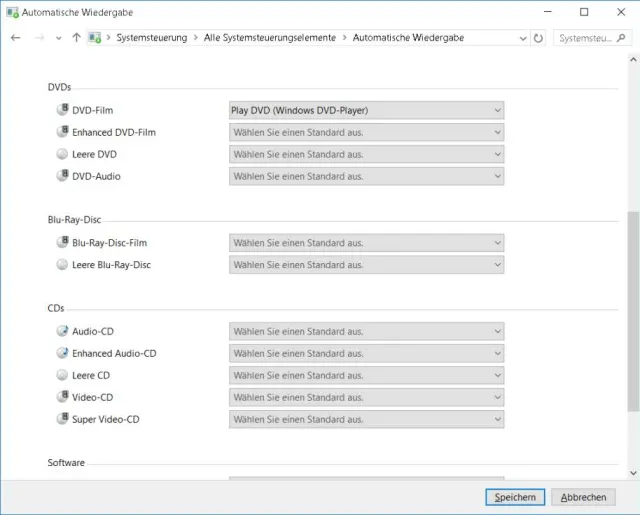
Task: Navigate up one level with up arrow
Action: pos(77,38)
